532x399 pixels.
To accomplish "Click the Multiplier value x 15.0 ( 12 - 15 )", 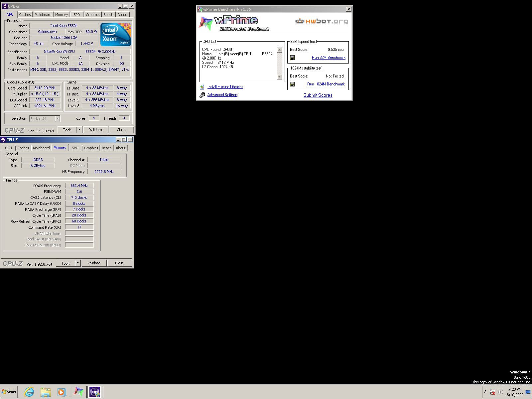I will (x=45, y=94).
